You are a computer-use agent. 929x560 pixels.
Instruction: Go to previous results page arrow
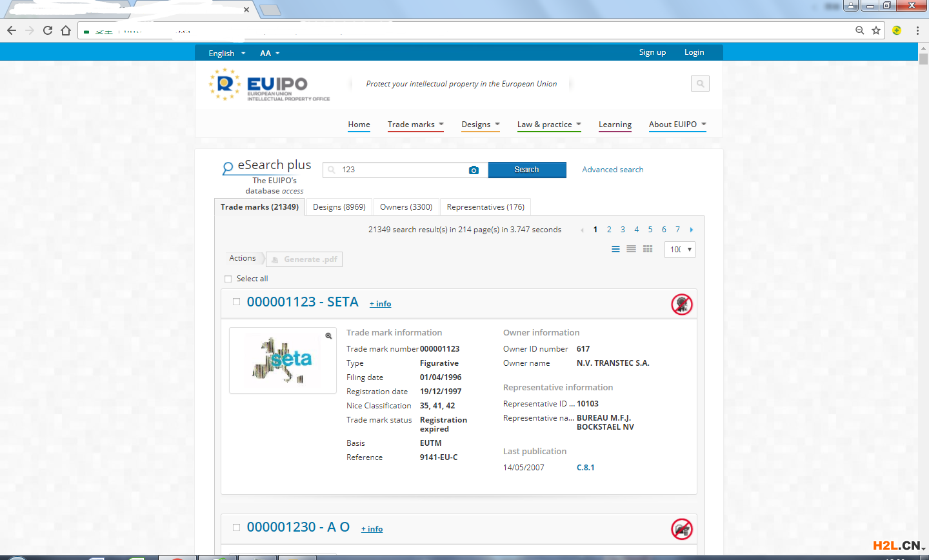(x=582, y=230)
